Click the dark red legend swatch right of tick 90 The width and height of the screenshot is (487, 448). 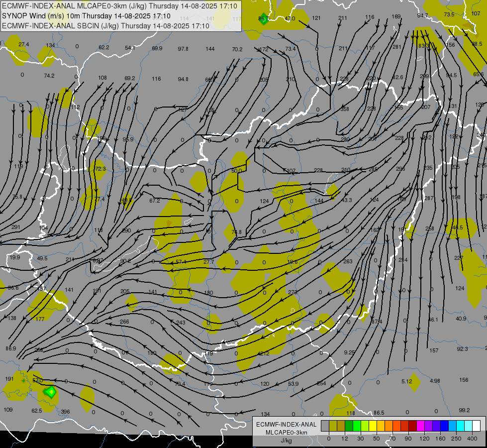(x=412, y=426)
